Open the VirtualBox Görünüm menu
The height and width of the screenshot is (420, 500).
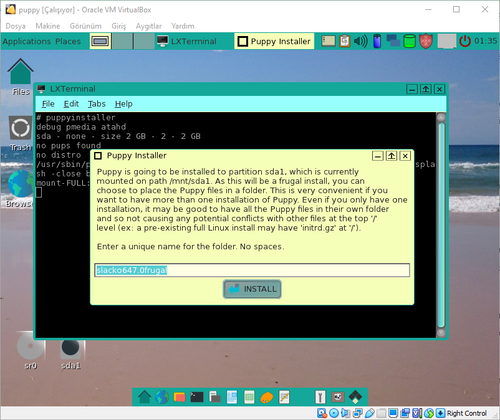(x=85, y=26)
